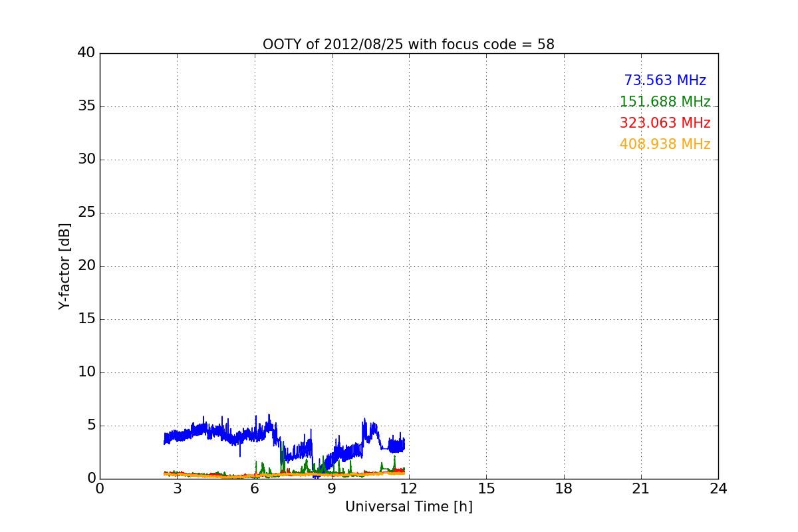Click the y-axis tick label 30
This screenshot has width=798, height=532.
(x=86, y=160)
